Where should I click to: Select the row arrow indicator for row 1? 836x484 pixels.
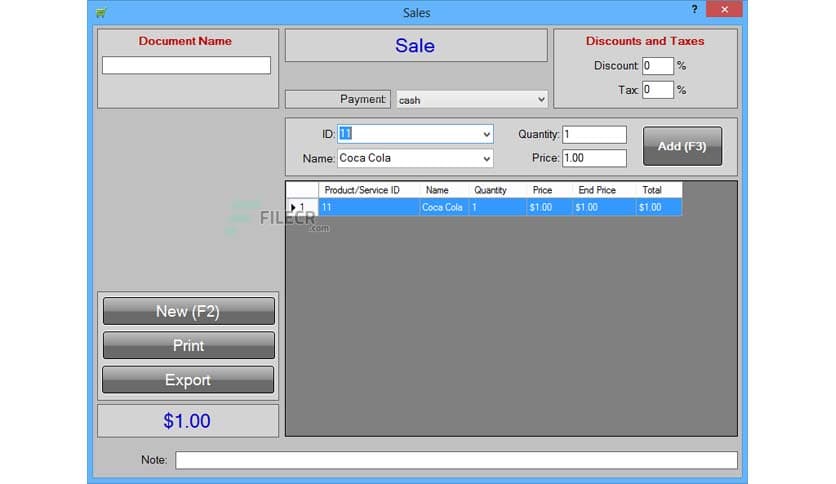coord(293,207)
